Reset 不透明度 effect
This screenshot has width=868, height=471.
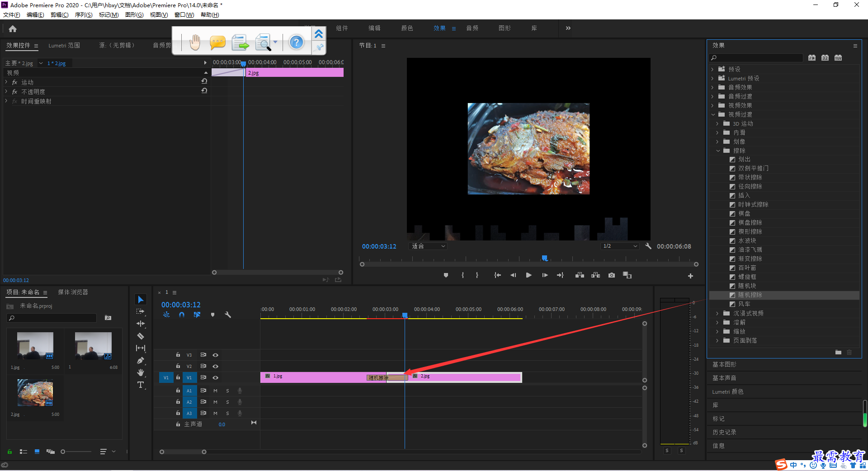[204, 91]
